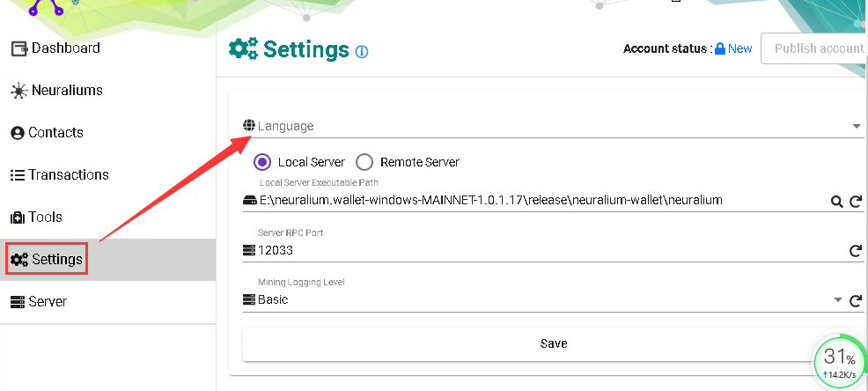Viewport: 868px width, 391px height.
Task: Reset the Mining Logging Level value
Action: pos(856,300)
